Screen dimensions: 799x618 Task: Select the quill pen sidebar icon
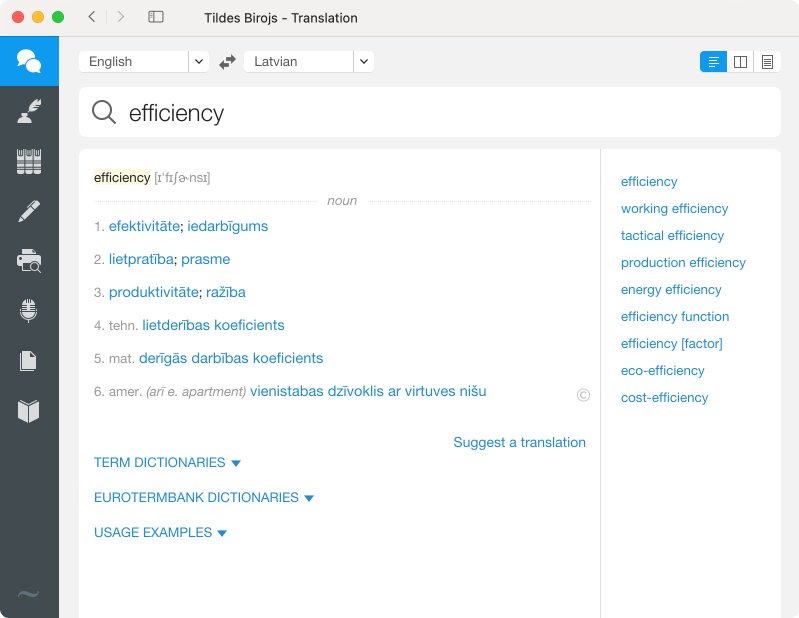(29, 112)
